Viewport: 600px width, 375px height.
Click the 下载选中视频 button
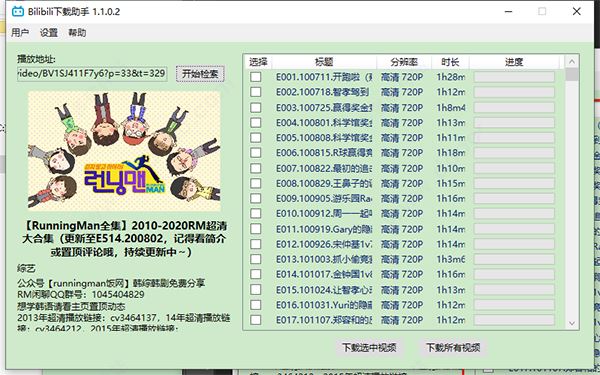[369, 347]
